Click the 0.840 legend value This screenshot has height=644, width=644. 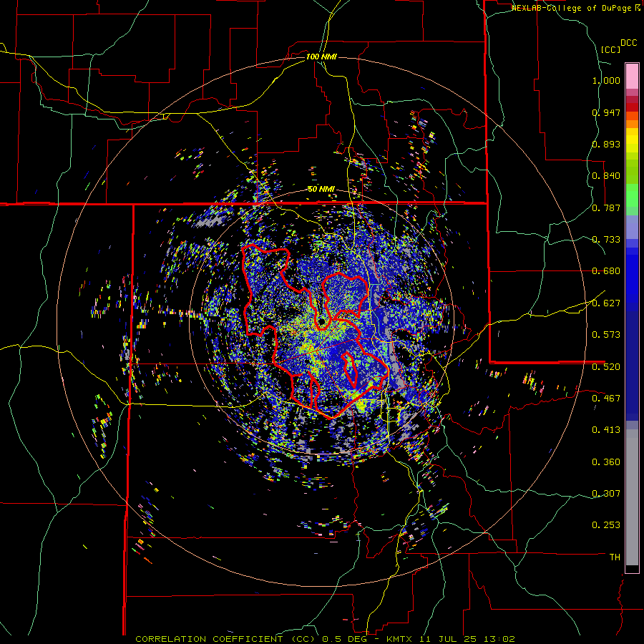click(x=606, y=176)
